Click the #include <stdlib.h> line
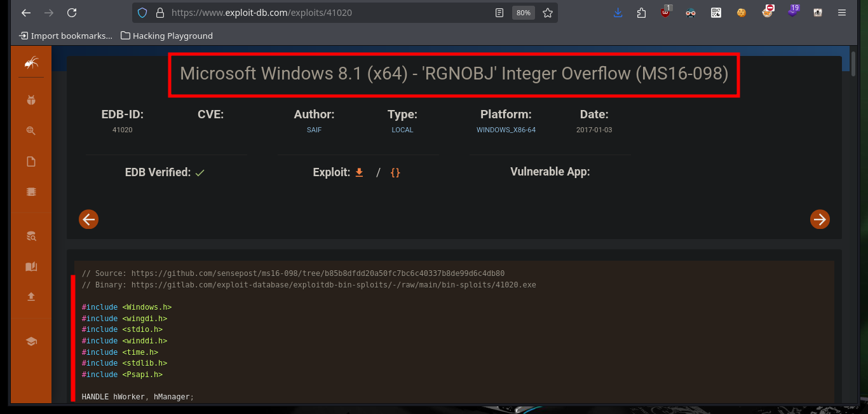The height and width of the screenshot is (414, 868). coord(125,363)
